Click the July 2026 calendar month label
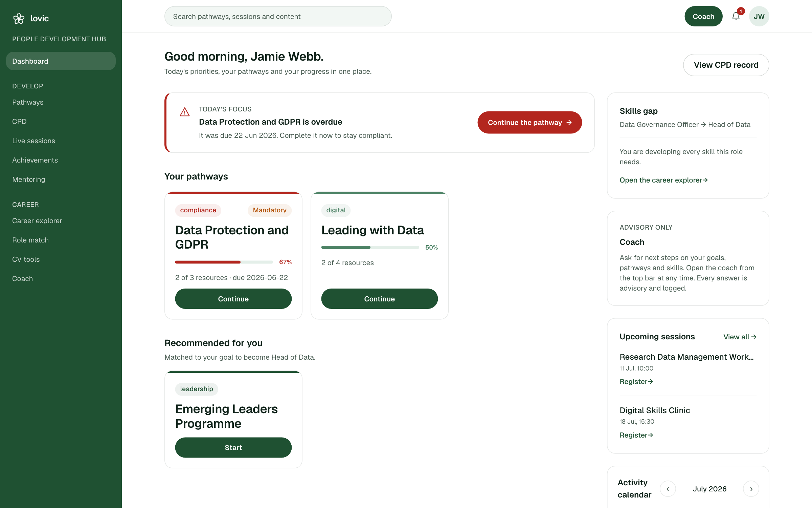The height and width of the screenshot is (508, 812). tap(709, 489)
